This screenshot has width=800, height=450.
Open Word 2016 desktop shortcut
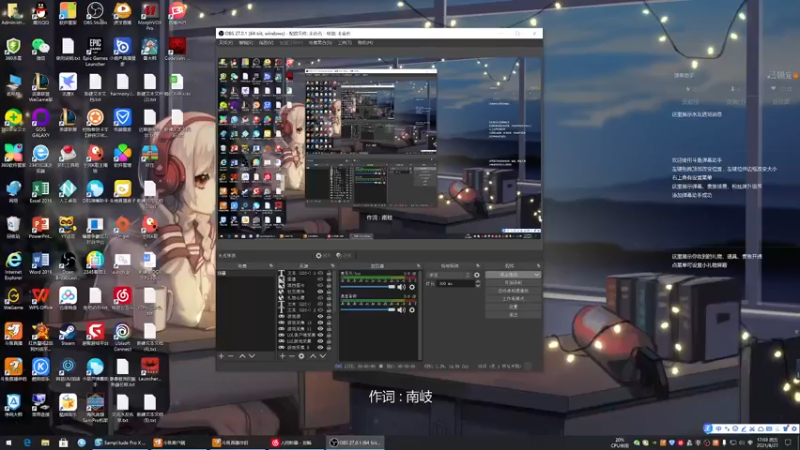pyautogui.click(x=40, y=264)
